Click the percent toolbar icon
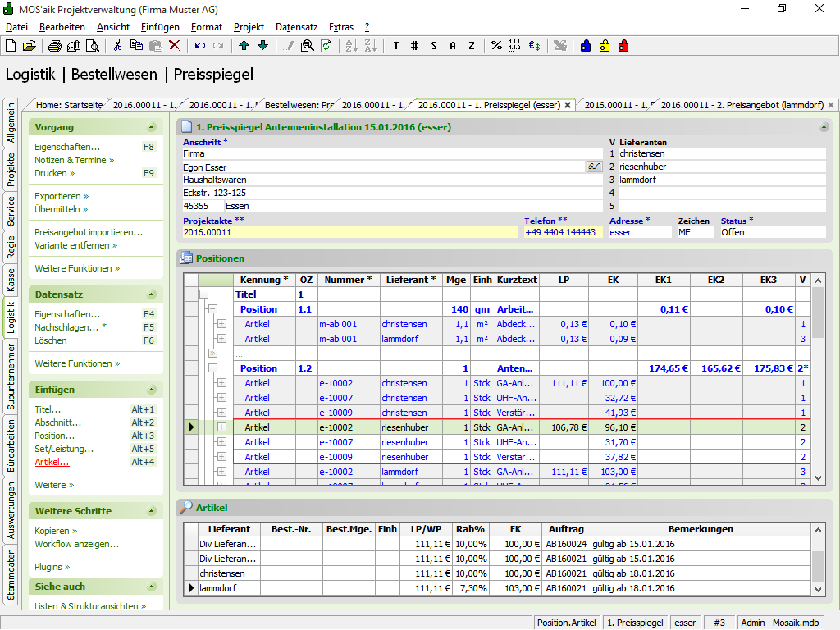 [496, 46]
